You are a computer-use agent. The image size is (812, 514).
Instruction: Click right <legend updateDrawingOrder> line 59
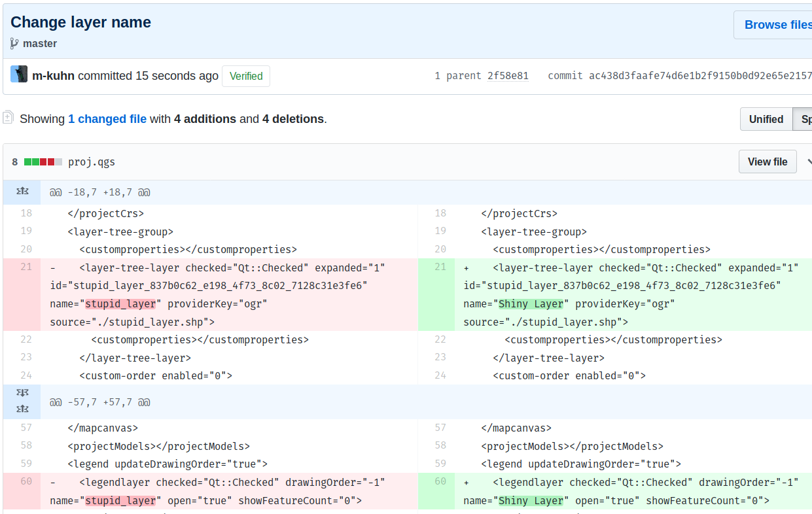tap(581, 464)
